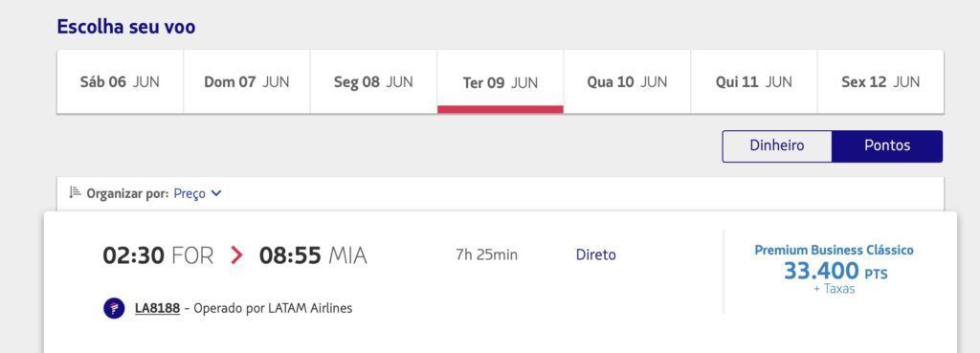Select the Sáb 06 JUN date tab
Viewport: 980px width, 353px height.
point(120,82)
